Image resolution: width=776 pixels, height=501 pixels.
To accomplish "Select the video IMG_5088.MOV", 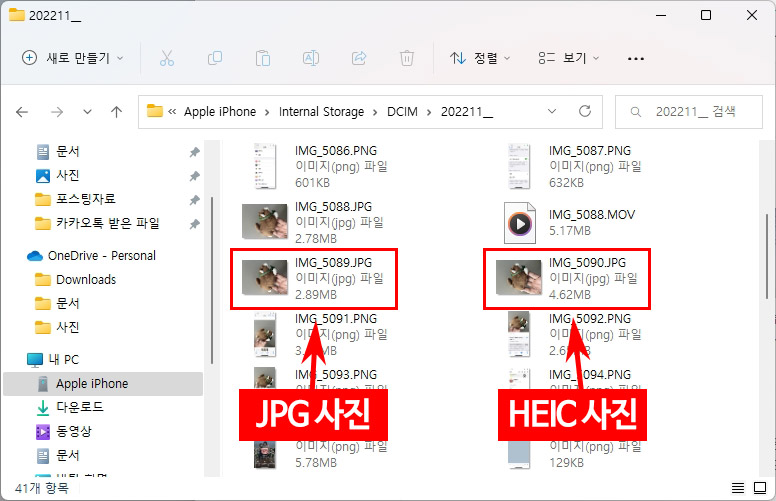I will 592,214.
